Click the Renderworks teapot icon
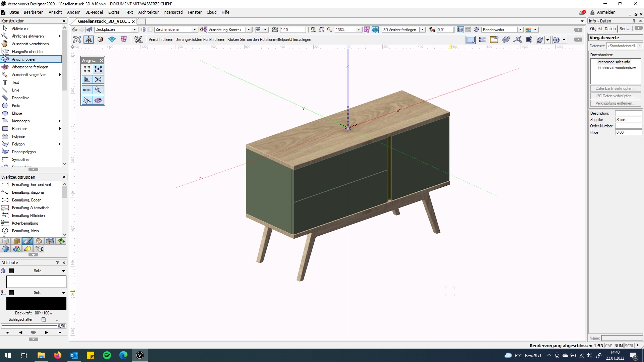Viewport: 644px width, 362px height. click(x=476, y=30)
